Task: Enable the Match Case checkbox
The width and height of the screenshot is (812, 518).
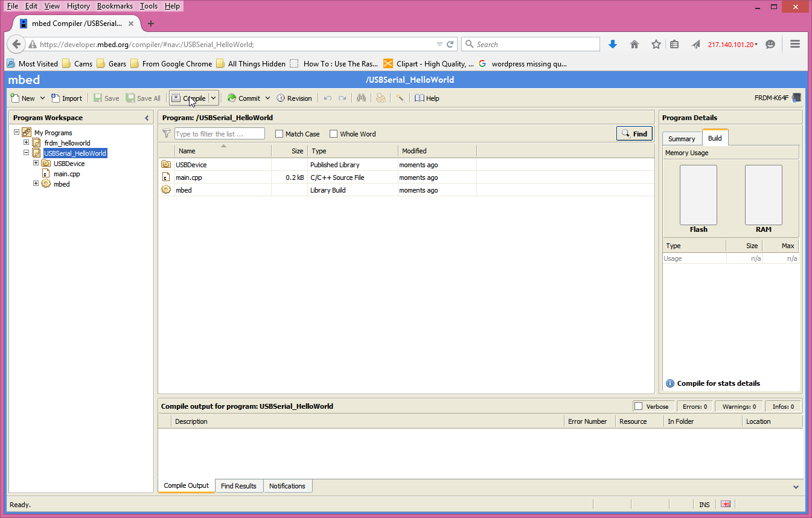Action: coord(279,133)
